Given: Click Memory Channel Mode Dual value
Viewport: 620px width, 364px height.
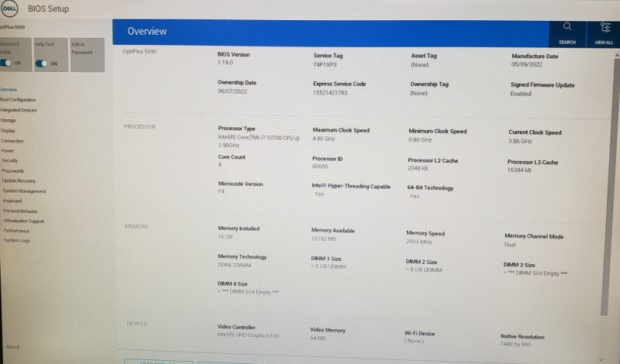Looking at the screenshot, I should [510, 245].
